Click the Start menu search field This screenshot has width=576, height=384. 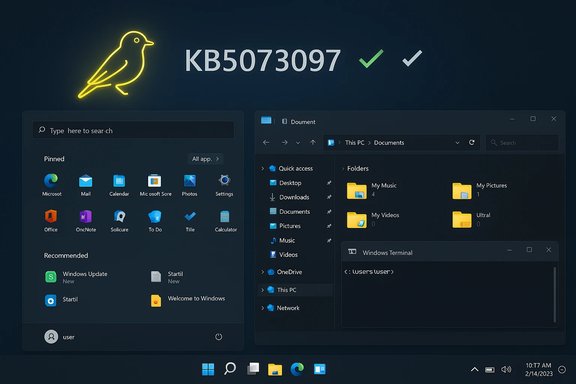[x=133, y=130]
